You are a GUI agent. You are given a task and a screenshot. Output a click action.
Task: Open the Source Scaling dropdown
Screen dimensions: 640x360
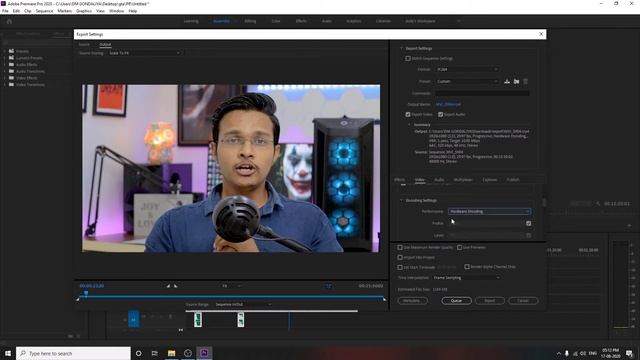pyautogui.click(x=144, y=53)
